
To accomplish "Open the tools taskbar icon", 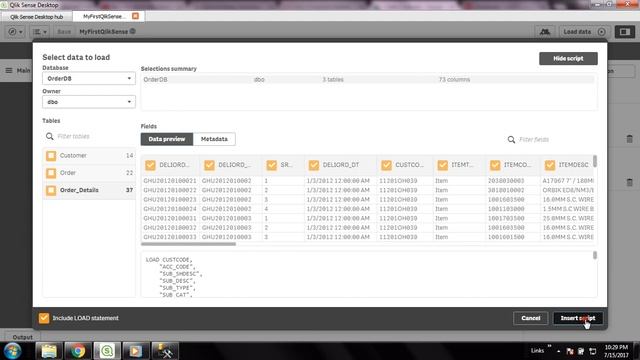I will (165, 351).
